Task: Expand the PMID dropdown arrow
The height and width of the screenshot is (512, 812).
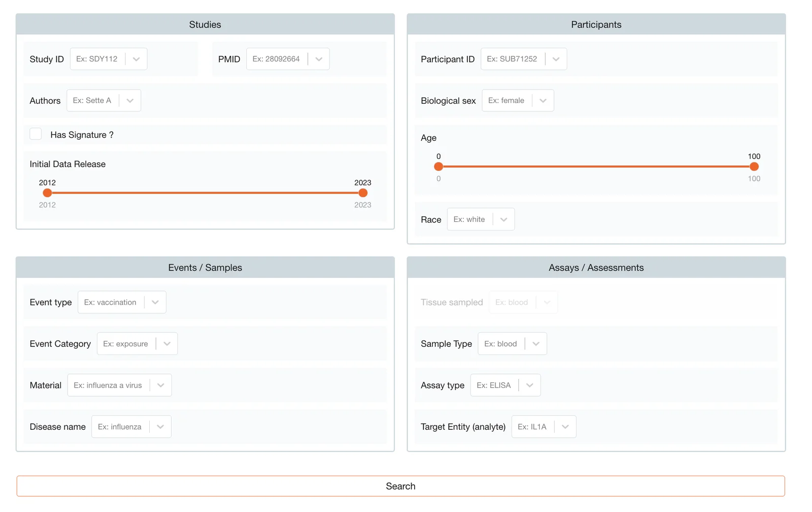Action: (x=319, y=59)
